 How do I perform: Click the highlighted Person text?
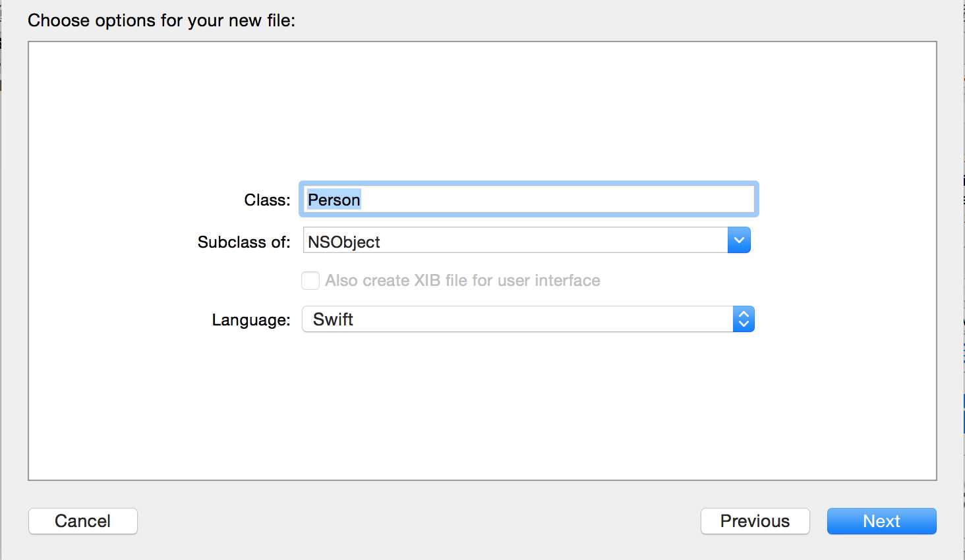(x=334, y=200)
